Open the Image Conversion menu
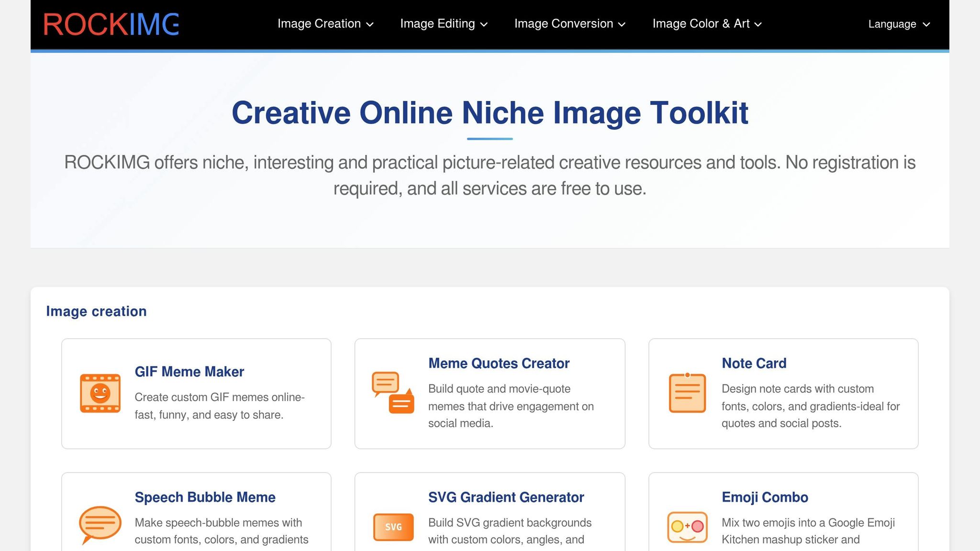This screenshot has width=980, height=551. [x=570, y=24]
